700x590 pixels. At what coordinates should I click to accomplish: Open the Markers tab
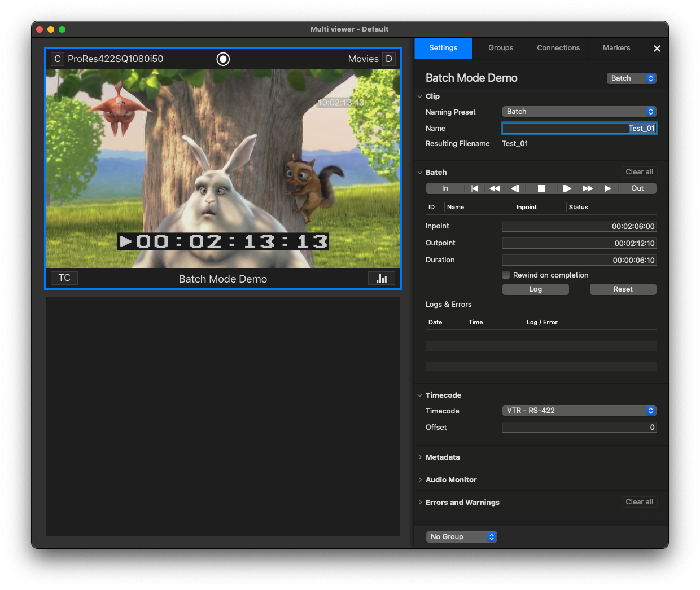(x=616, y=48)
